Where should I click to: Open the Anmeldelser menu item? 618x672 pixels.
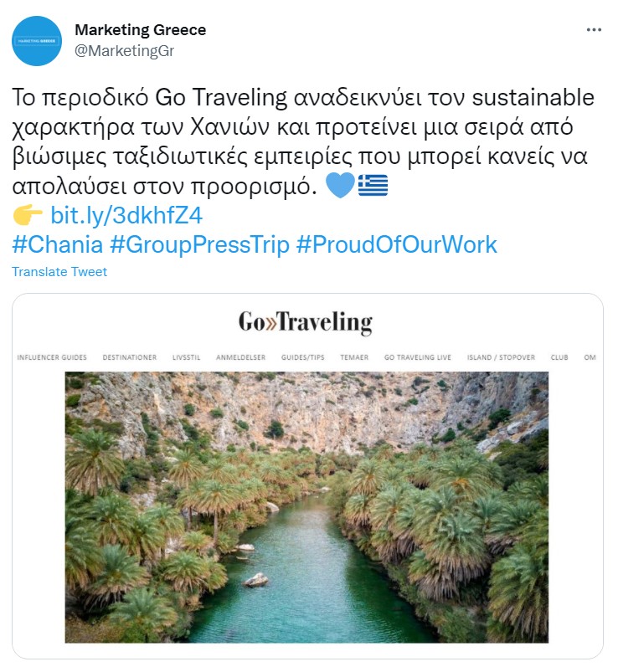pyautogui.click(x=240, y=357)
